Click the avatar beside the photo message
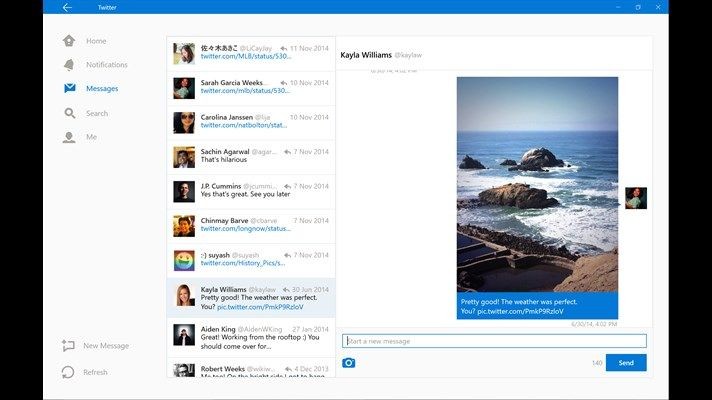Image resolution: width=712 pixels, height=400 pixels. point(636,198)
